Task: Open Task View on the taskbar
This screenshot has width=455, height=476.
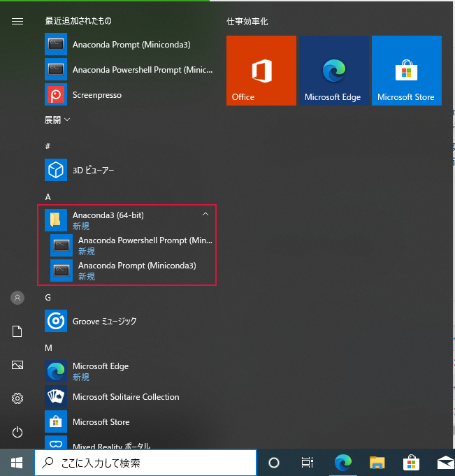Action: (308, 463)
